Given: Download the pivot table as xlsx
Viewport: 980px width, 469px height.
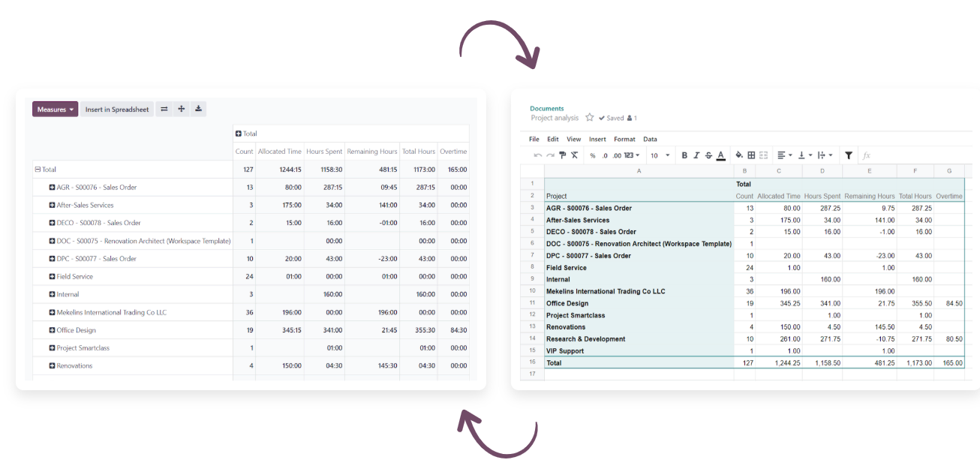Looking at the screenshot, I should (x=198, y=110).
